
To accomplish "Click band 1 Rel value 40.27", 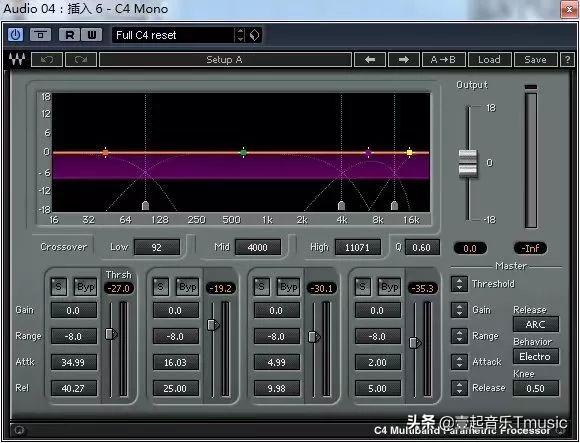I will point(74,388).
